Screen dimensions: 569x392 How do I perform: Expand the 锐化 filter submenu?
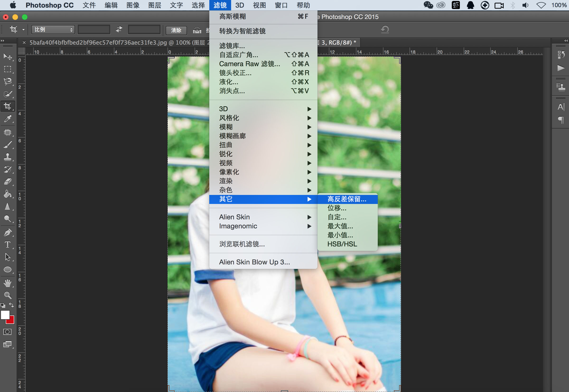click(x=263, y=154)
